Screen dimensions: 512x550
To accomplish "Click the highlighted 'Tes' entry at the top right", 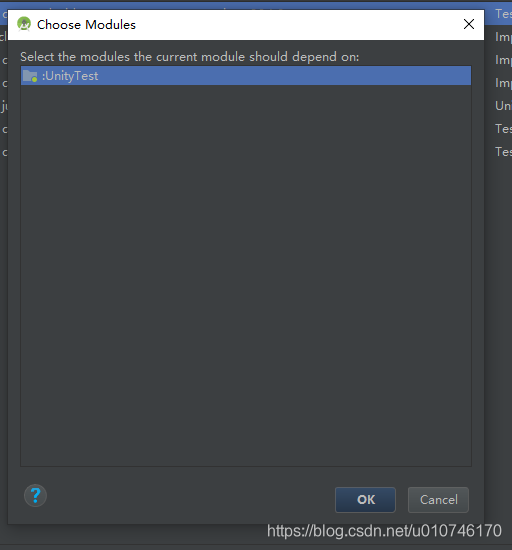I will click(x=503, y=14).
